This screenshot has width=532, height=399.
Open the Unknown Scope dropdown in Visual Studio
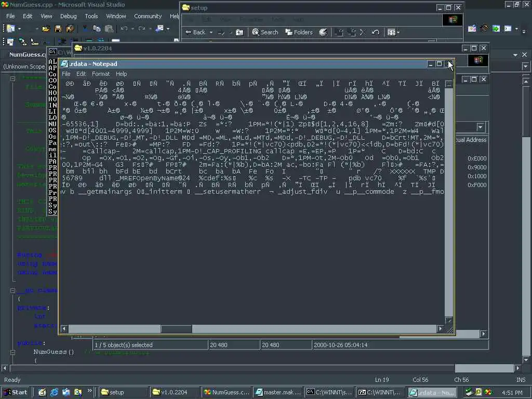24,67
